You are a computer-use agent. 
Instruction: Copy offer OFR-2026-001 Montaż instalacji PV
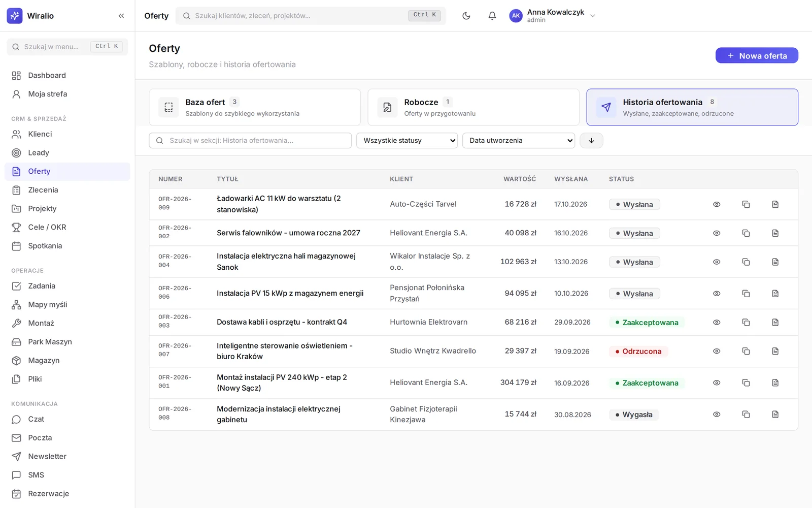pyautogui.click(x=746, y=383)
